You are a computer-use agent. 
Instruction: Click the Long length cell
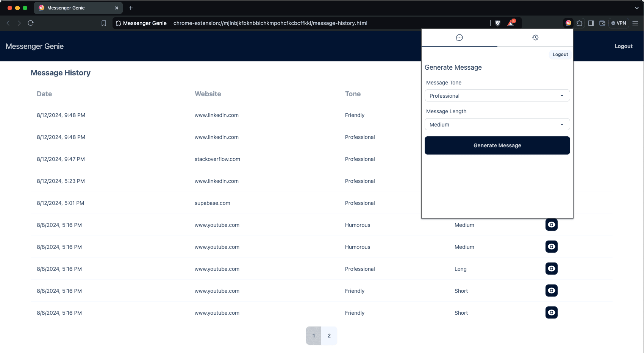[x=461, y=269]
